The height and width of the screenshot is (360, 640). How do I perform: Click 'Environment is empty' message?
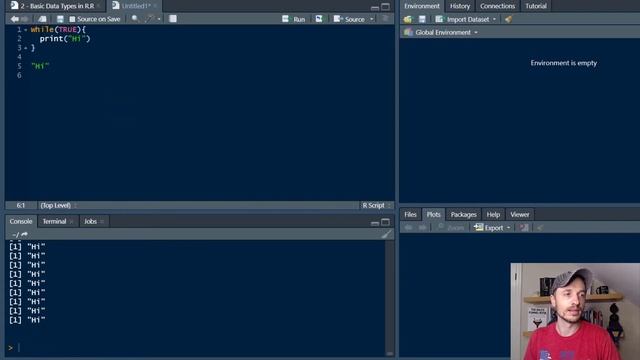563,63
